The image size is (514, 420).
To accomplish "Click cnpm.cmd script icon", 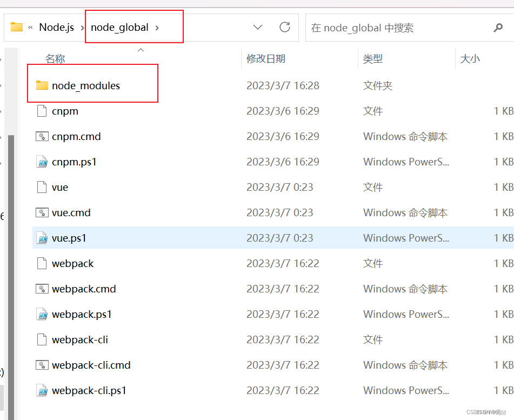I will tap(42, 136).
